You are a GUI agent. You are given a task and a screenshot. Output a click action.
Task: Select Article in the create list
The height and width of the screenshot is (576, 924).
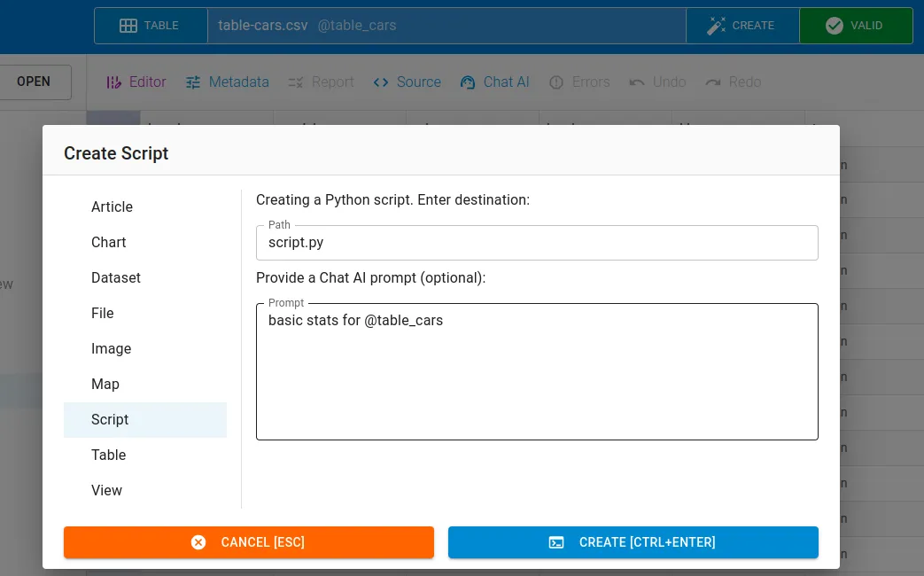tap(112, 206)
